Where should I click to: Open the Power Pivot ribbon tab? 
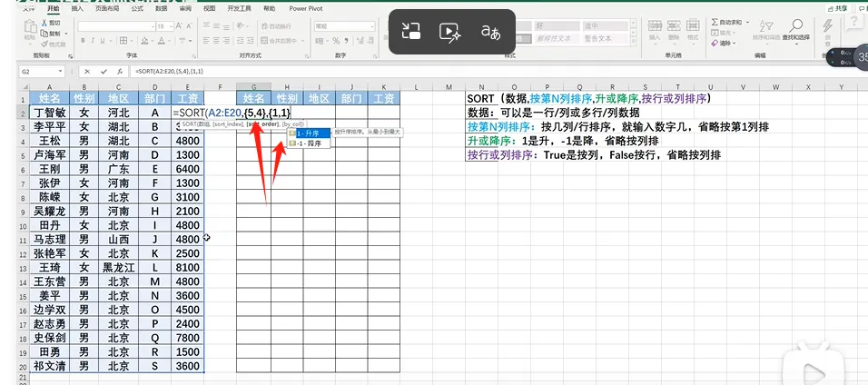pyautogui.click(x=306, y=8)
